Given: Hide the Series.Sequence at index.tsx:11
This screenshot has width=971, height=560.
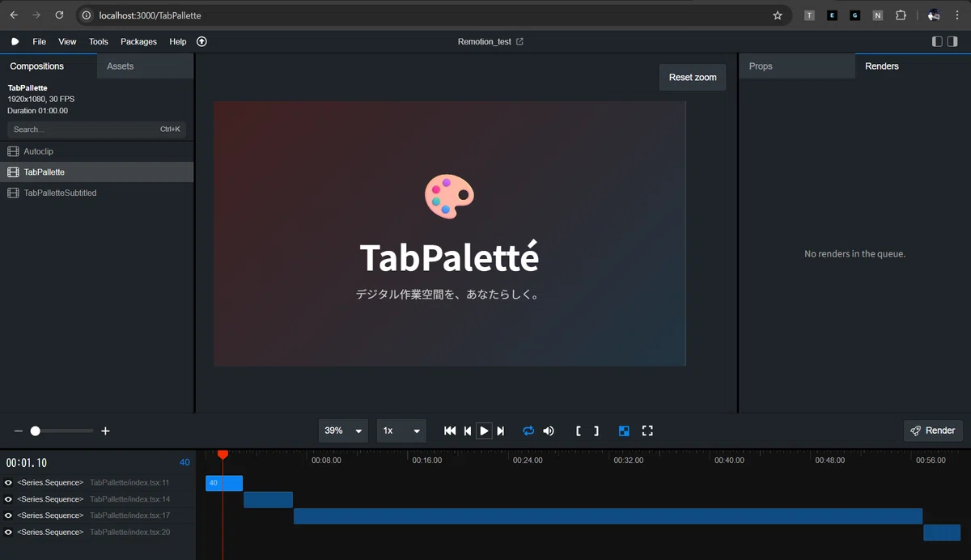Looking at the screenshot, I should coord(9,482).
